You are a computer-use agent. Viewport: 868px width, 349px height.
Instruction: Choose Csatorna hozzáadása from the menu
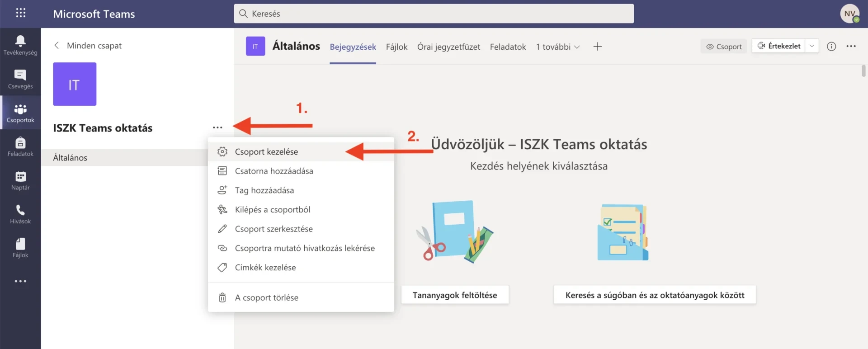tap(301, 171)
